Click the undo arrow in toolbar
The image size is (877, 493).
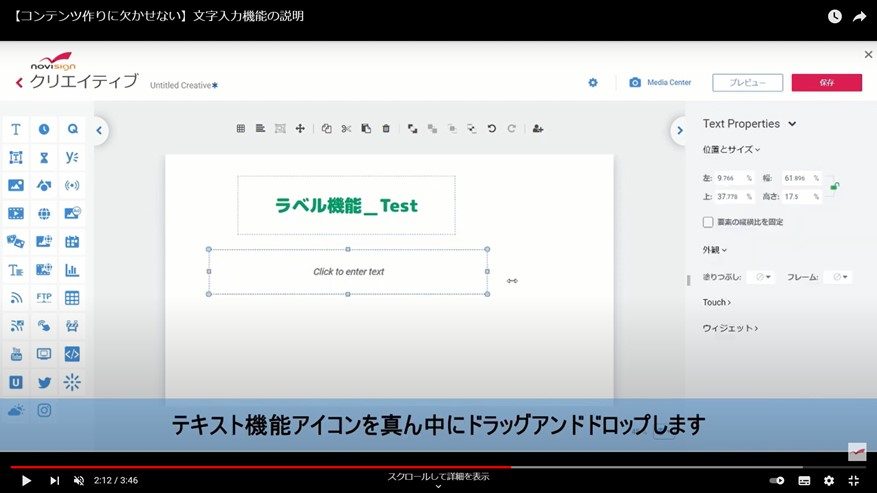click(492, 129)
